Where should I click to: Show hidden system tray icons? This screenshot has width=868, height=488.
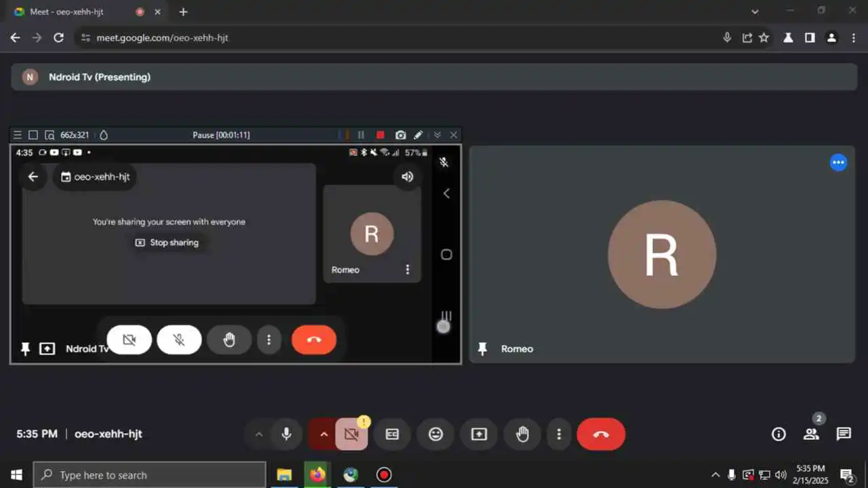[715, 475]
